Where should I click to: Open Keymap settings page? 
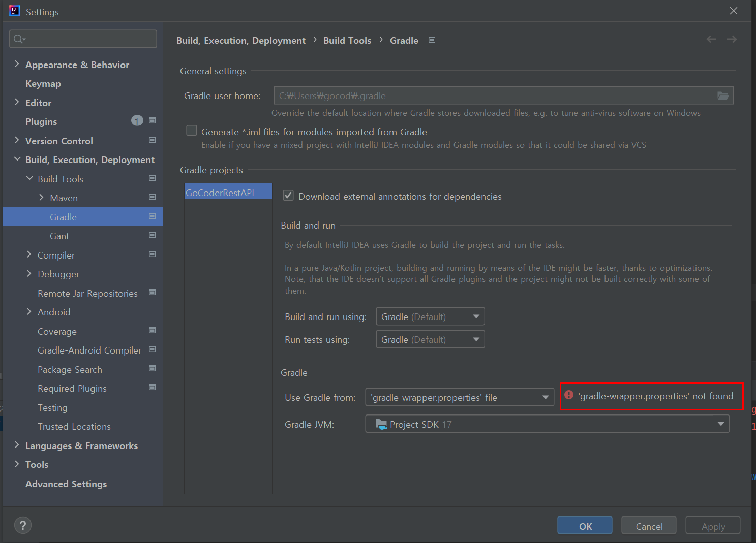click(43, 84)
